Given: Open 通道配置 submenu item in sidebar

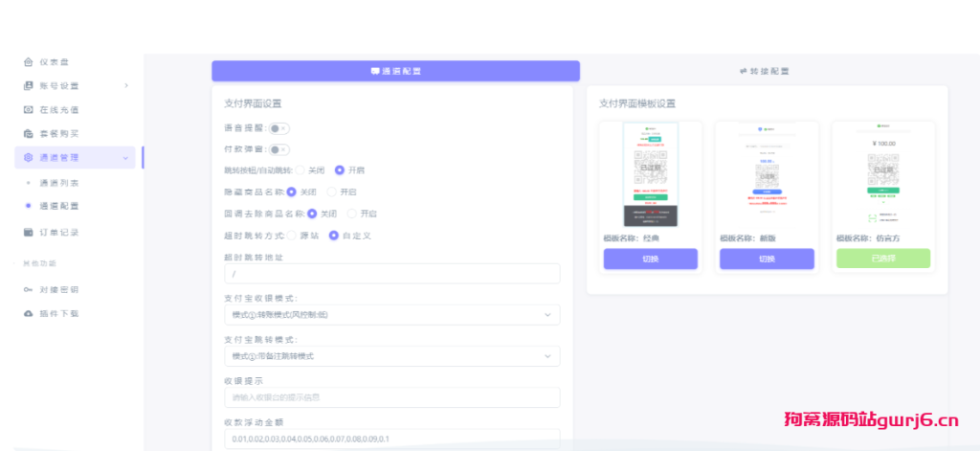Looking at the screenshot, I should click(x=59, y=206).
